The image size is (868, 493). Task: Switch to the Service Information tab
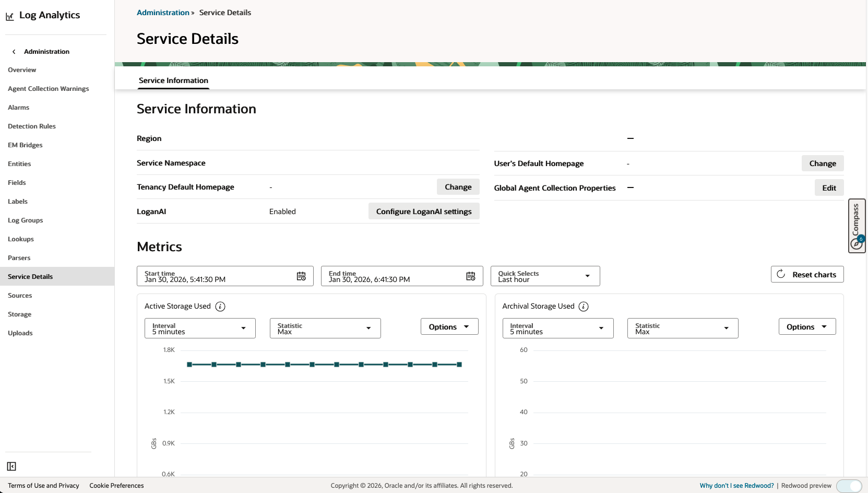pos(173,80)
